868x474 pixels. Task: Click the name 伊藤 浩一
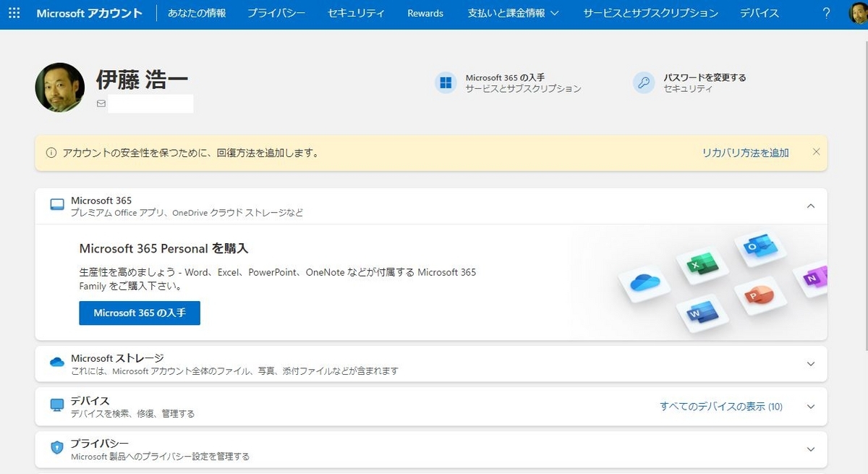[x=142, y=80]
